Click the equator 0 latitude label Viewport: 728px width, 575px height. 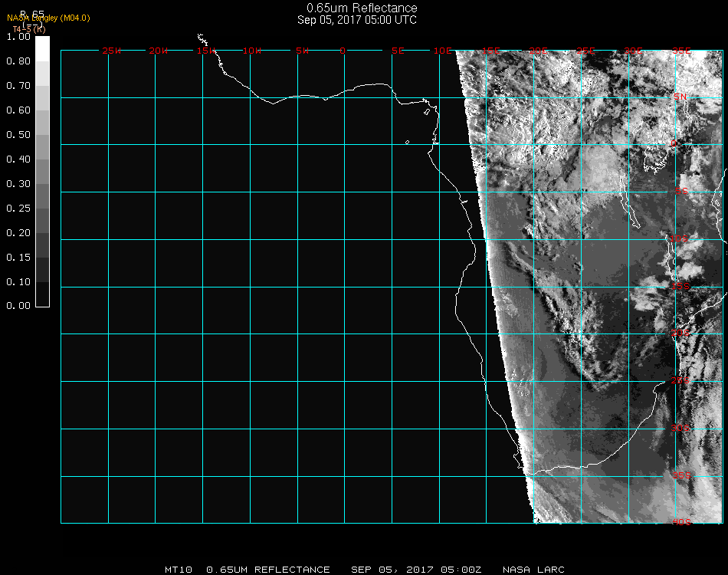[x=674, y=143]
